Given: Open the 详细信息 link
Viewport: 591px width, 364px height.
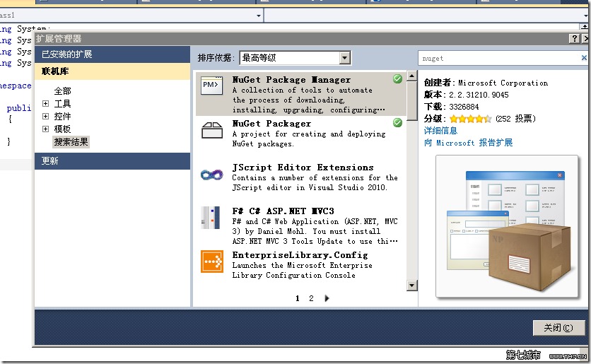Looking at the screenshot, I should (x=440, y=131).
